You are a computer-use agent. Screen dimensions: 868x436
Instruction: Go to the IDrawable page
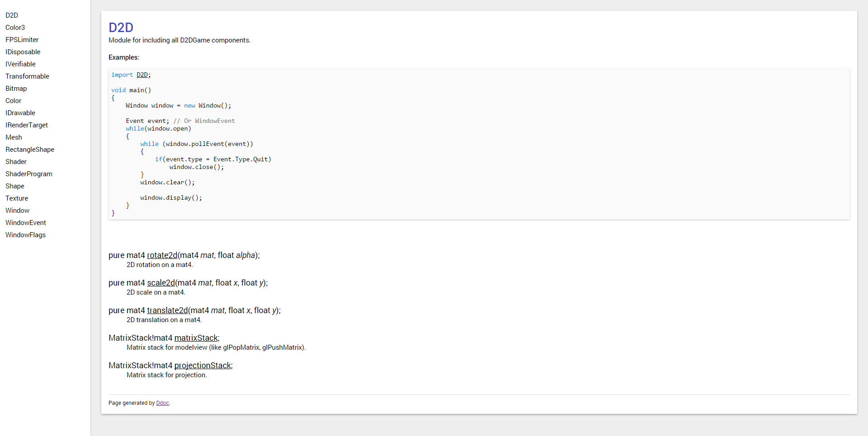pos(20,113)
